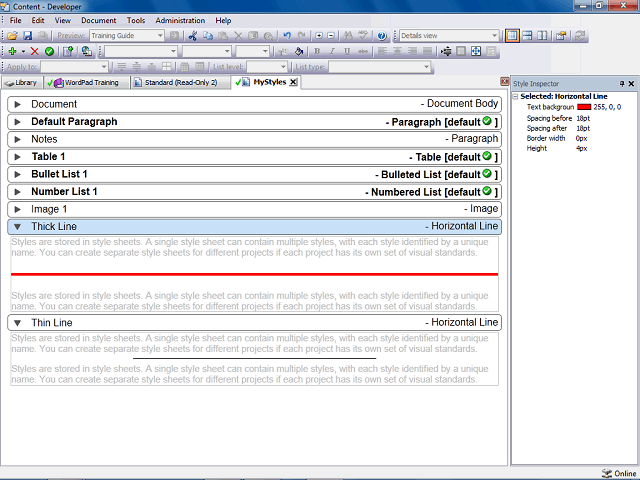Screen dimensions: 640x480
Task: Toggle justify alignment
Action: point(427,51)
